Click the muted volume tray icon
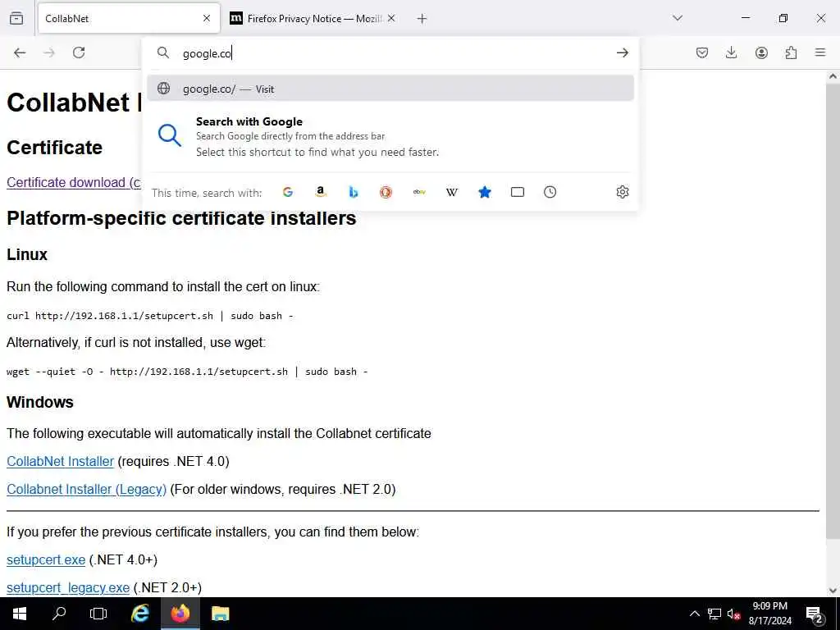The height and width of the screenshot is (630, 840). (x=733, y=614)
